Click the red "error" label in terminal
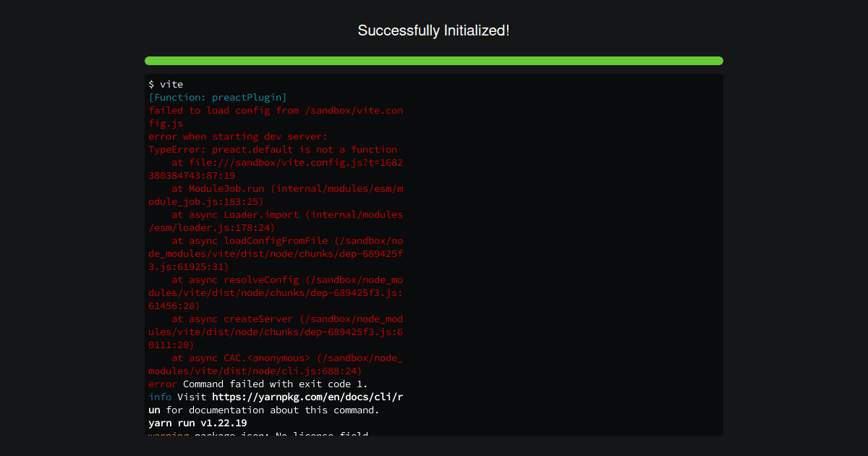This screenshot has height=456, width=868. pos(162,384)
